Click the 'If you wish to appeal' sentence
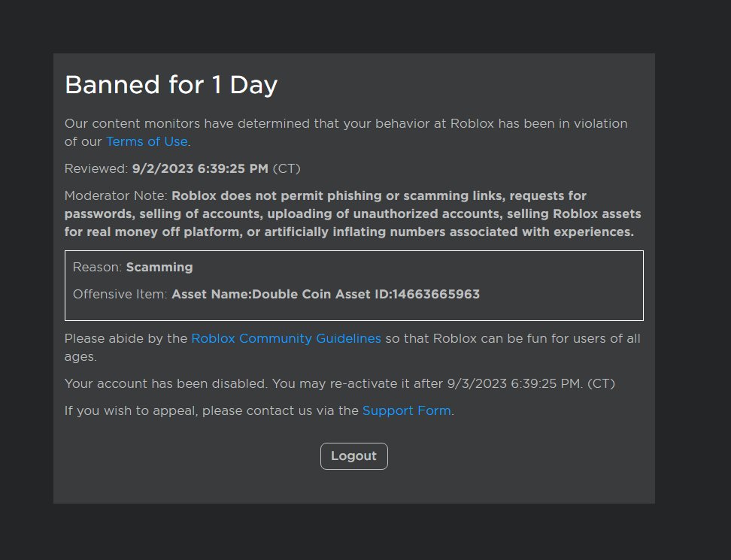731x560 pixels. pyautogui.click(x=259, y=411)
